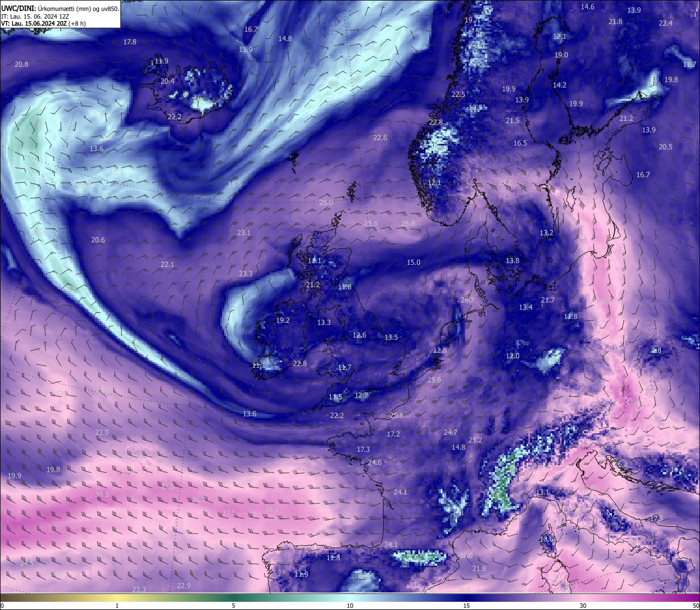Click the 27.0 value label
Viewport: 700px width, 610px height.
click(466, 556)
